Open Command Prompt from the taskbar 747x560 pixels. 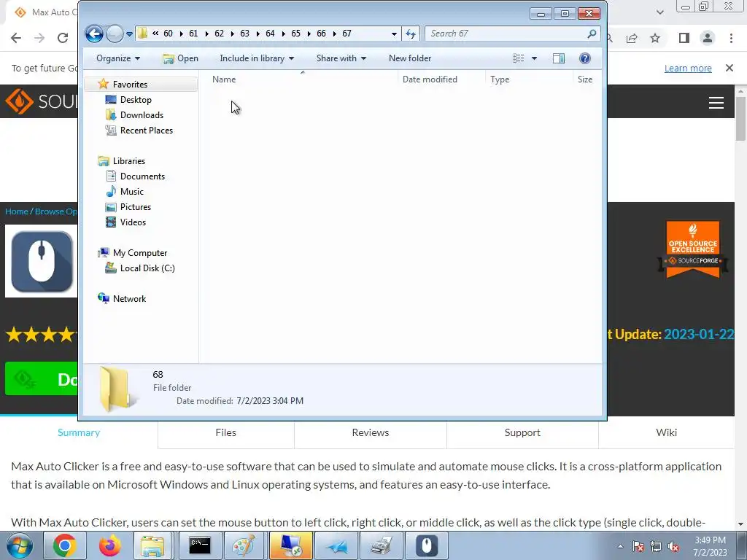click(200, 545)
